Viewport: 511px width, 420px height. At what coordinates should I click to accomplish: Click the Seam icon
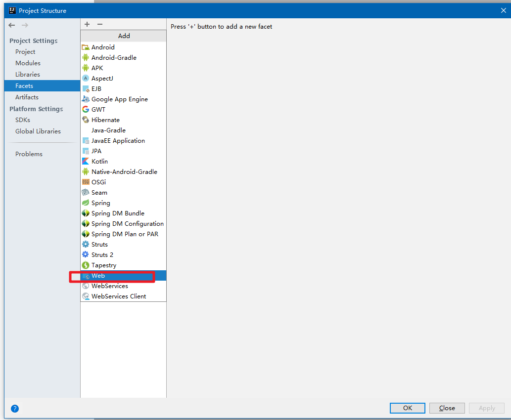click(86, 192)
